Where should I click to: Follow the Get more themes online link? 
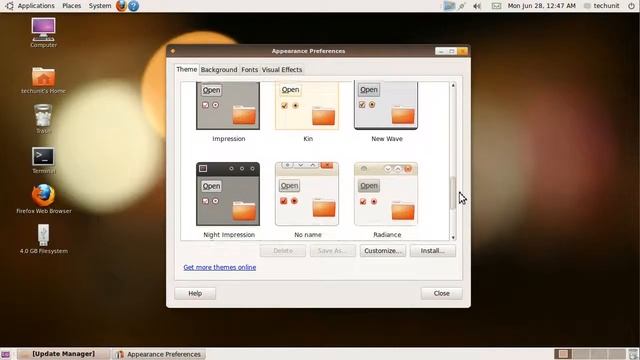(220, 267)
